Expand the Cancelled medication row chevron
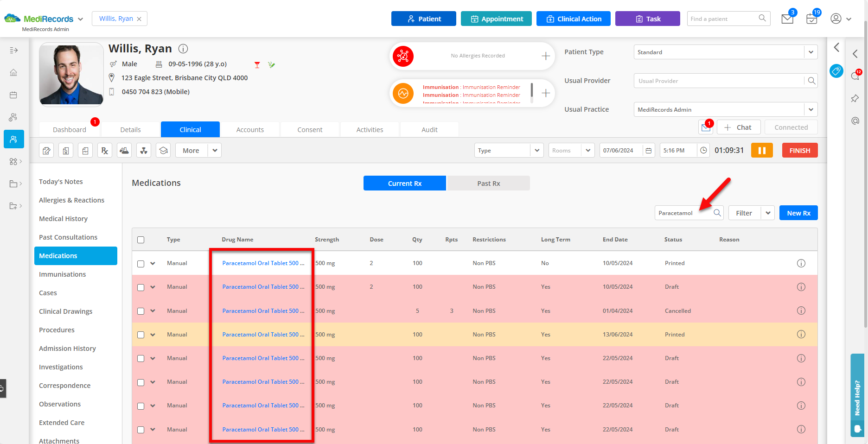Viewport: 868px width, 444px height. [153, 311]
